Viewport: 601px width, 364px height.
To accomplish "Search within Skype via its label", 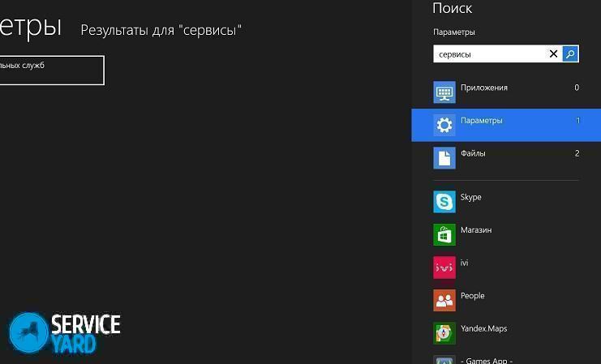I will coord(471,197).
